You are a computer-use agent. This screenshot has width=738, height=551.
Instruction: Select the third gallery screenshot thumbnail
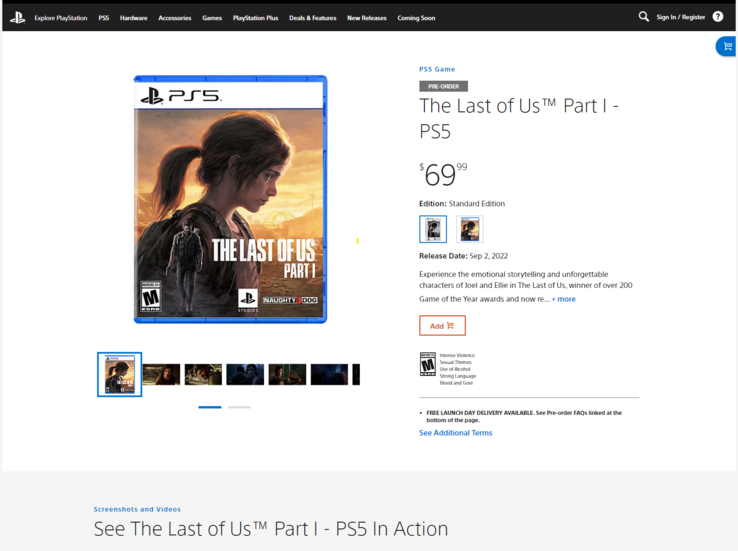[x=203, y=375]
